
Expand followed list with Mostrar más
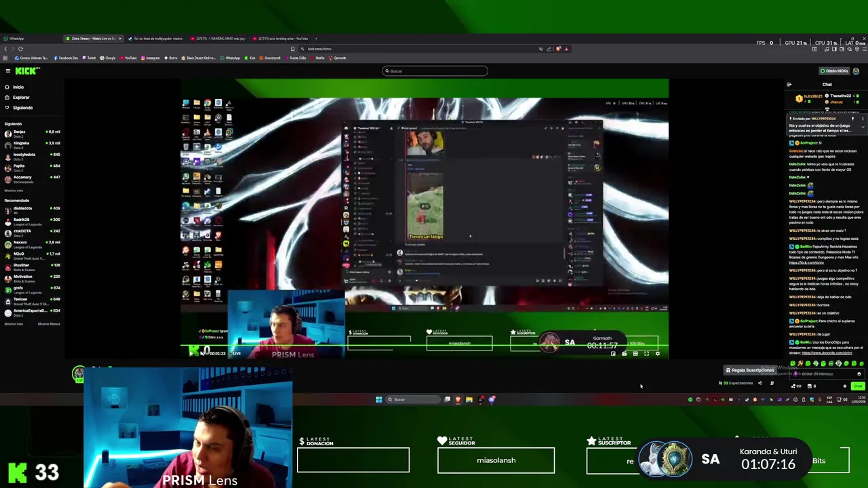point(14,190)
